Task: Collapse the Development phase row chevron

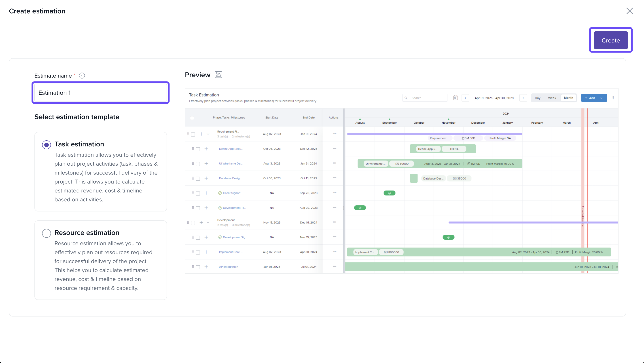Action: click(x=208, y=222)
